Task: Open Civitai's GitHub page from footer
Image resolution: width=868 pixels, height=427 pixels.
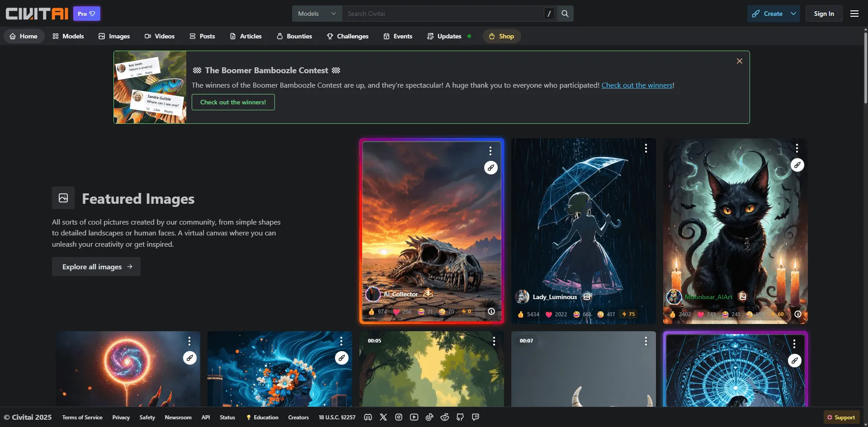Action: pyautogui.click(x=460, y=417)
